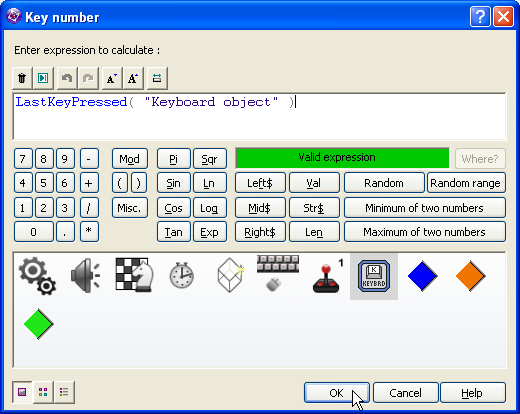Click the Random range button
This screenshot has width=520, height=414.
coord(466,183)
